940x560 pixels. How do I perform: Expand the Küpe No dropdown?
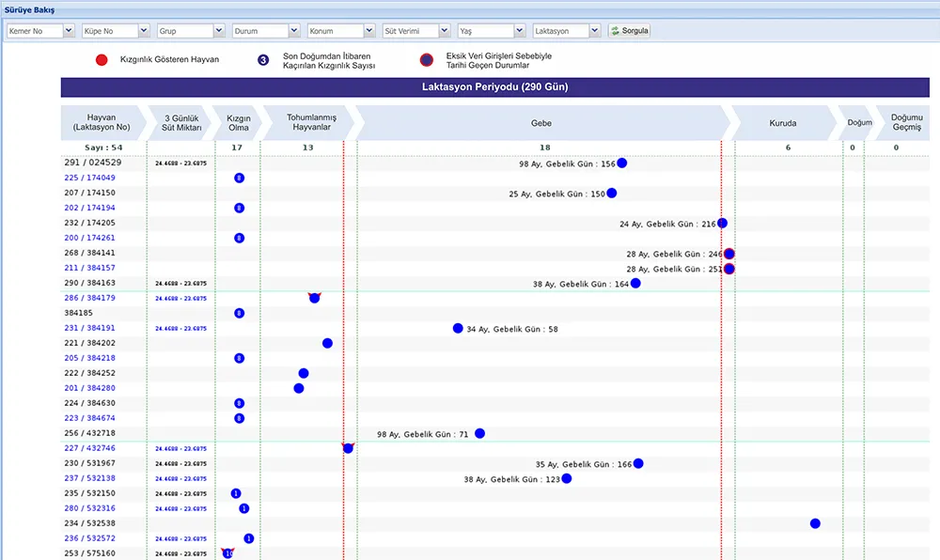(x=116, y=31)
